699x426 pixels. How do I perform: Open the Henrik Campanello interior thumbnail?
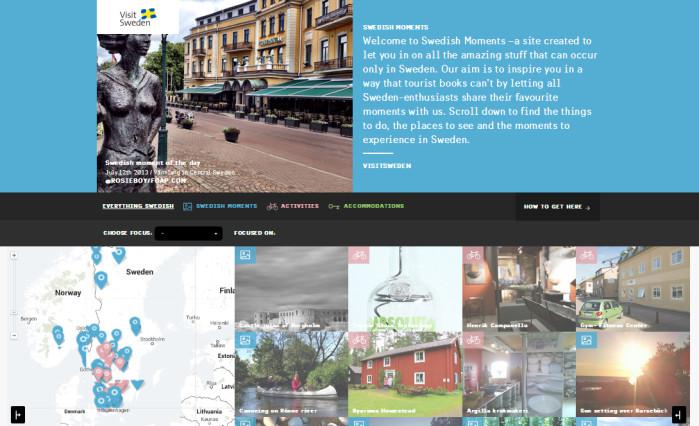coord(519,289)
